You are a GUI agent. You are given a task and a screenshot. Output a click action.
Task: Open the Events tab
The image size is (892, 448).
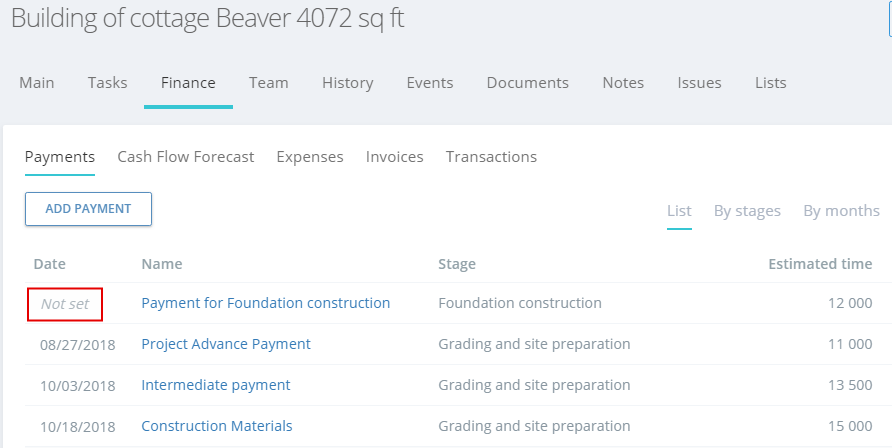coord(430,83)
